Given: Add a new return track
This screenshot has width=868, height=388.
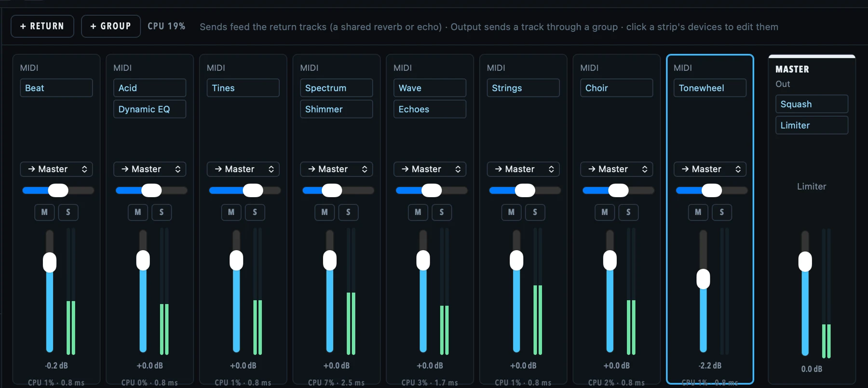Looking at the screenshot, I should (x=42, y=26).
